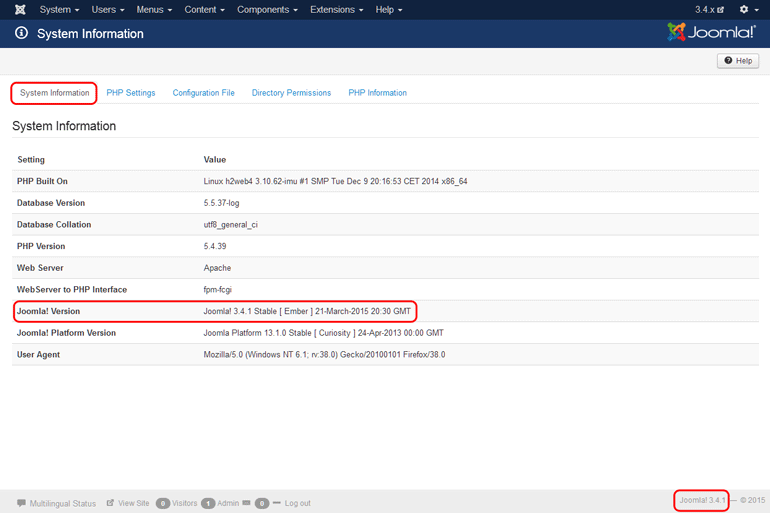Click the Visitors count badge

163,503
